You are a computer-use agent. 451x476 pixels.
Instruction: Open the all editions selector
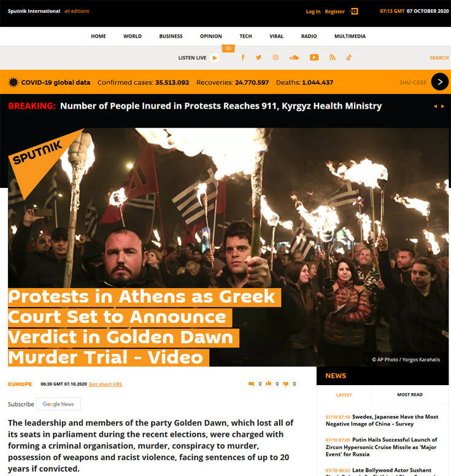point(77,11)
